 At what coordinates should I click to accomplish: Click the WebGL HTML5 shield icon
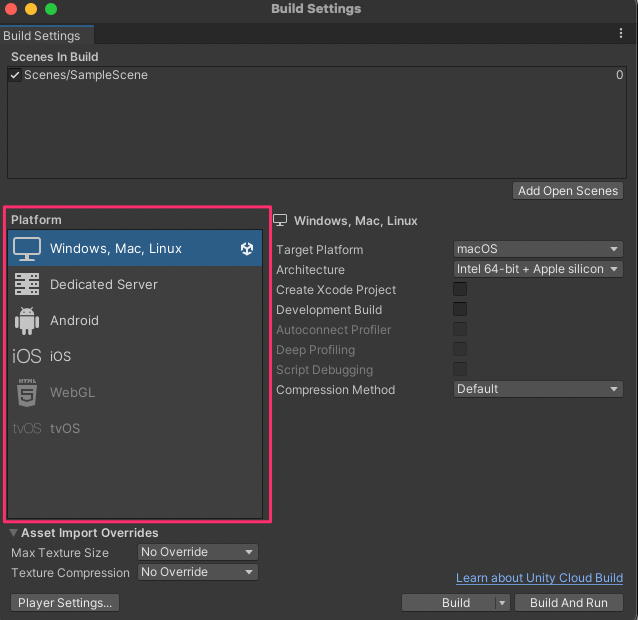click(27, 392)
